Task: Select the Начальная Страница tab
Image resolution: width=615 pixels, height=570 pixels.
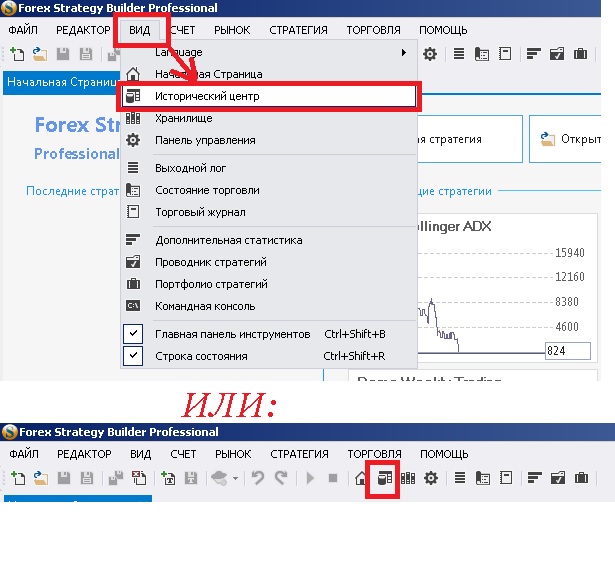Action: tap(62, 82)
